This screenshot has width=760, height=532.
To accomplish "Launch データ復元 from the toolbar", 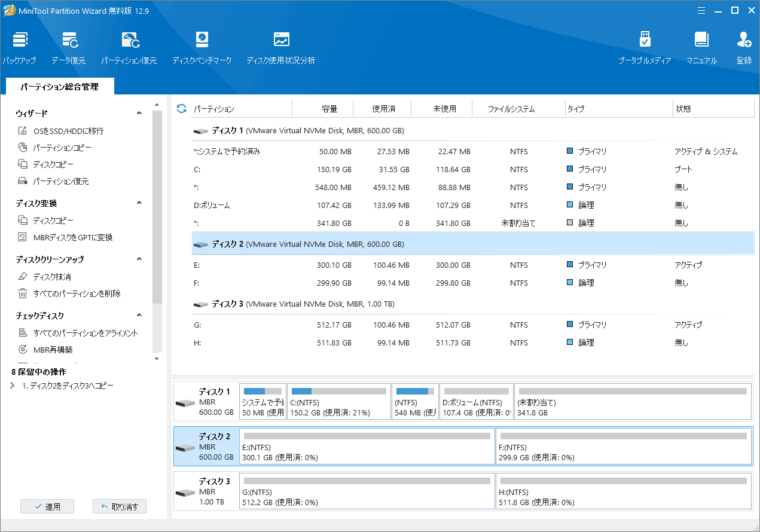I will [69, 48].
